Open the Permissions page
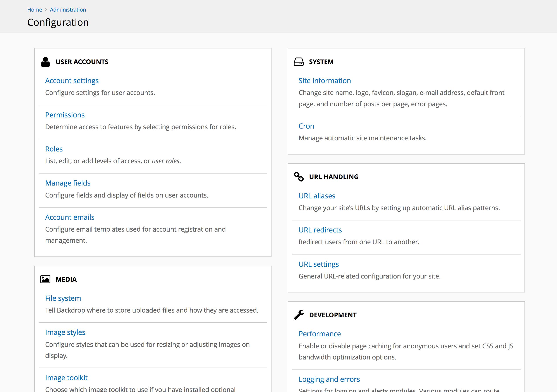Image resolution: width=557 pixels, height=392 pixels. (x=65, y=115)
